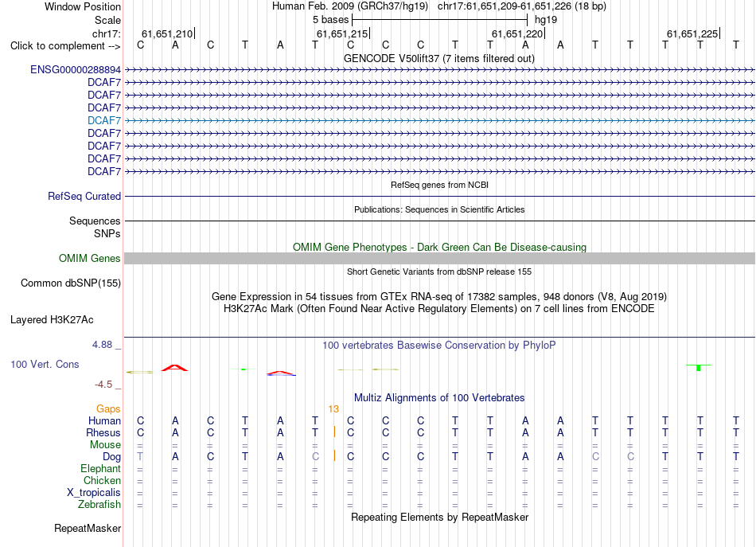The width and height of the screenshot is (756, 547).
Task: Click the orange insertion mark in Dog row
Action: click(334, 455)
